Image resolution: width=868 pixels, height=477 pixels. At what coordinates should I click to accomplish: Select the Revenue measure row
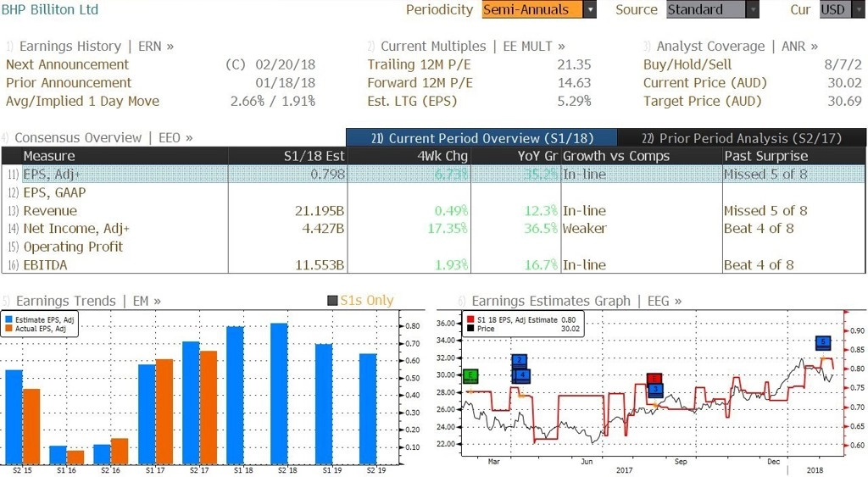433,211
